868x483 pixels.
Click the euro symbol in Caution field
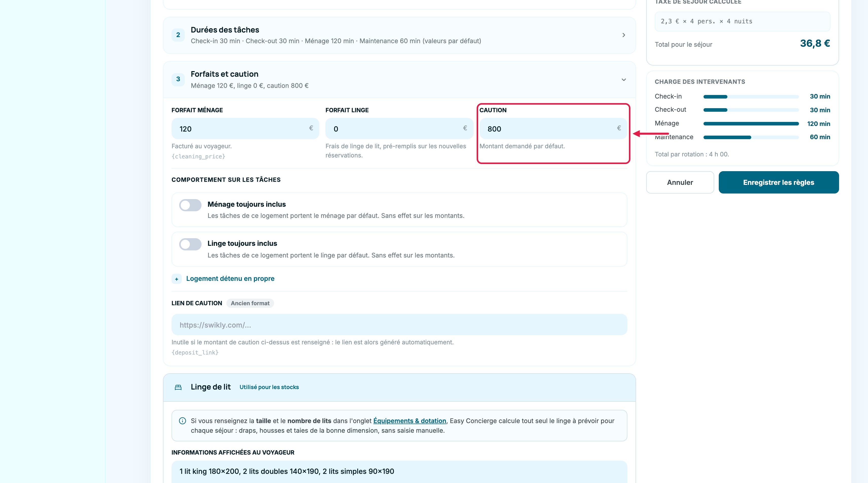pos(619,128)
